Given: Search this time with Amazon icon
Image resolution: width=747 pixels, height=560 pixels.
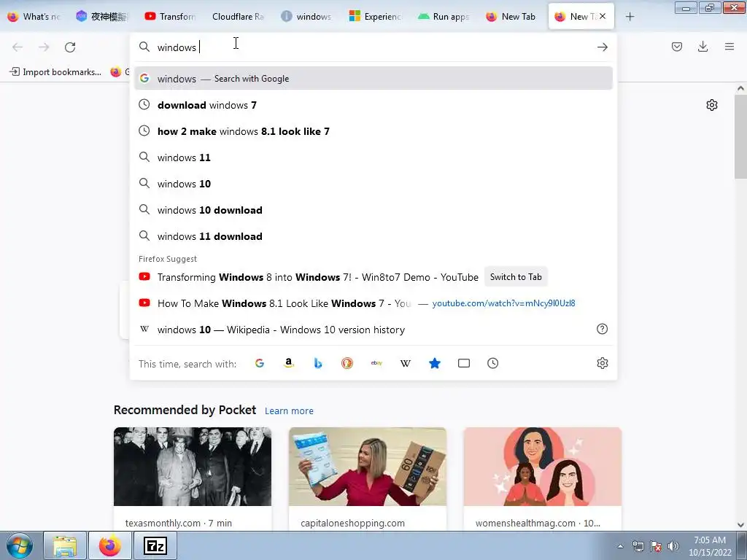Looking at the screenshot, I should (288, 363).
